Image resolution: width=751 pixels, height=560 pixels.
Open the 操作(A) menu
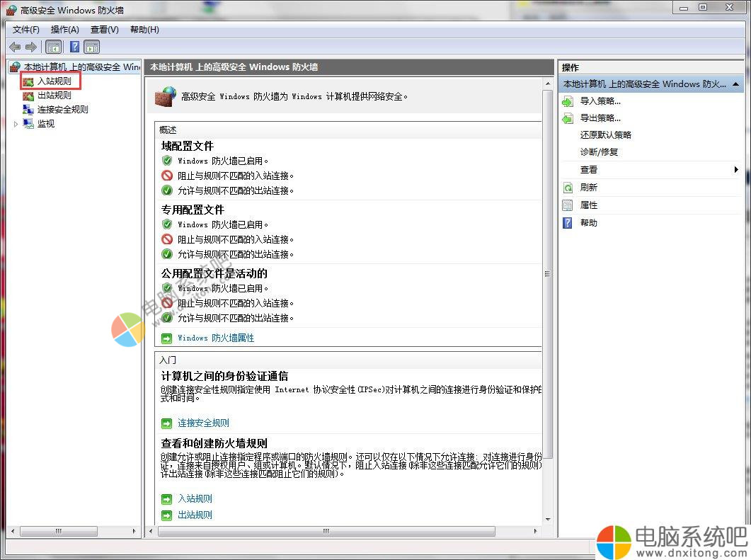pos(64,30)
